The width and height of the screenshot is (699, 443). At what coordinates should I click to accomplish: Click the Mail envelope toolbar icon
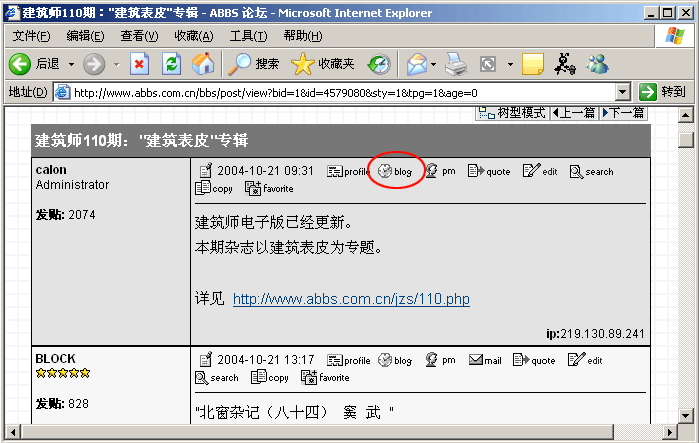(x=417, y=64)
